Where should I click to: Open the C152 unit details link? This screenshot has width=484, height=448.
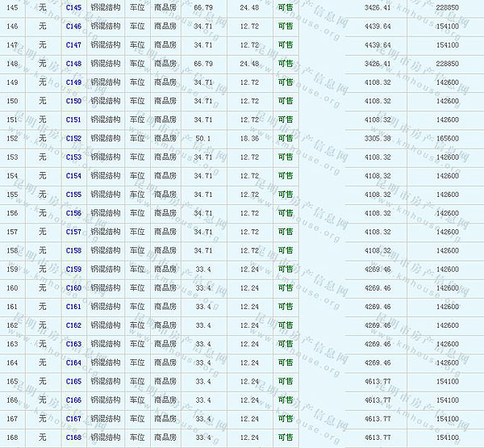click(x=73, y=139)
